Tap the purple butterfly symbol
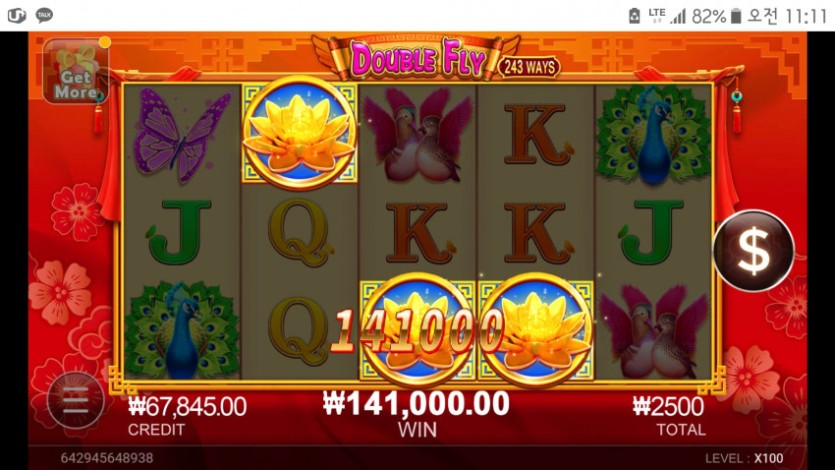Screen dimensions: 835x470 (x=182, y=134)
